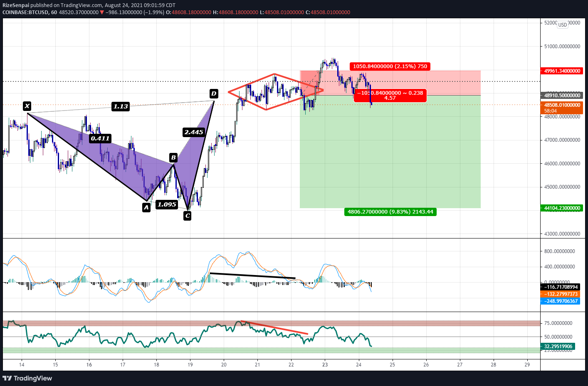Click the date 24 on time axis
Screen dimensions: 588x386
[358, 365]
